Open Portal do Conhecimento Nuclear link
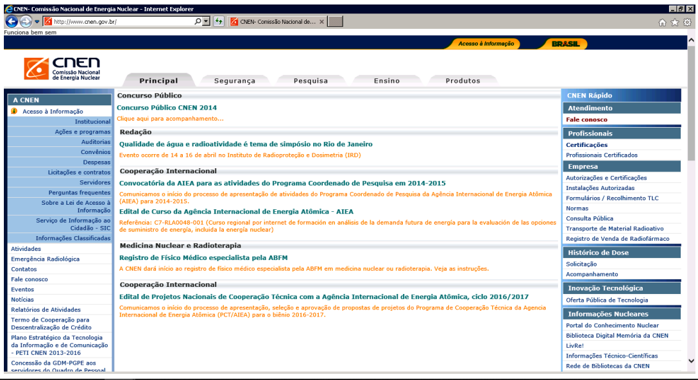This screenshot has height=380, width=698. coord(612,326)
